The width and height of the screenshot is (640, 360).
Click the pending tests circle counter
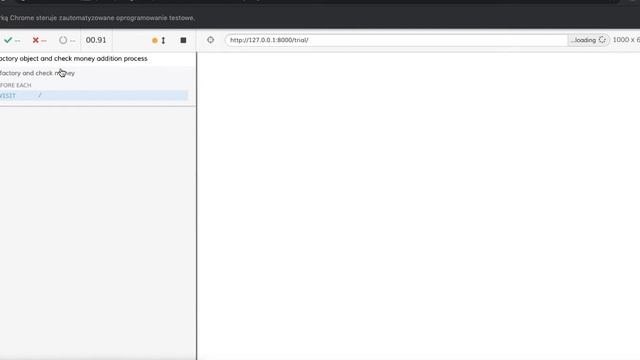pyautogui.click(x=67, y=40)
